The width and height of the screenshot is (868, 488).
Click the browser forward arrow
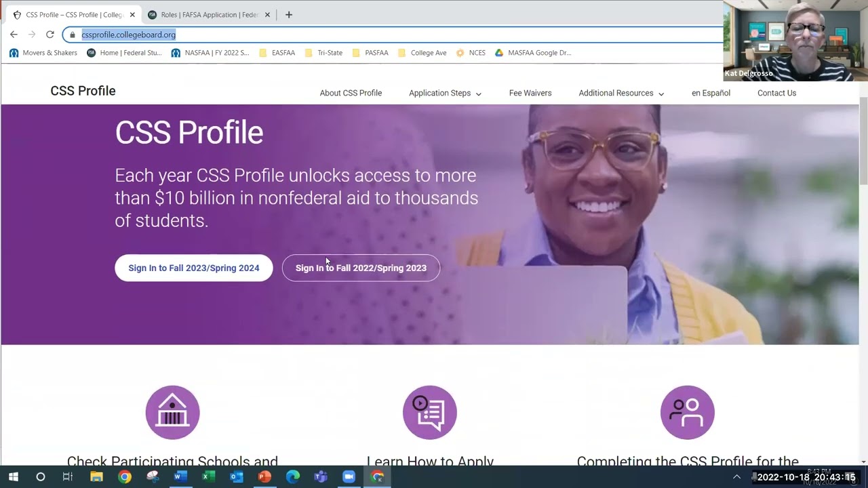[31, 35]
